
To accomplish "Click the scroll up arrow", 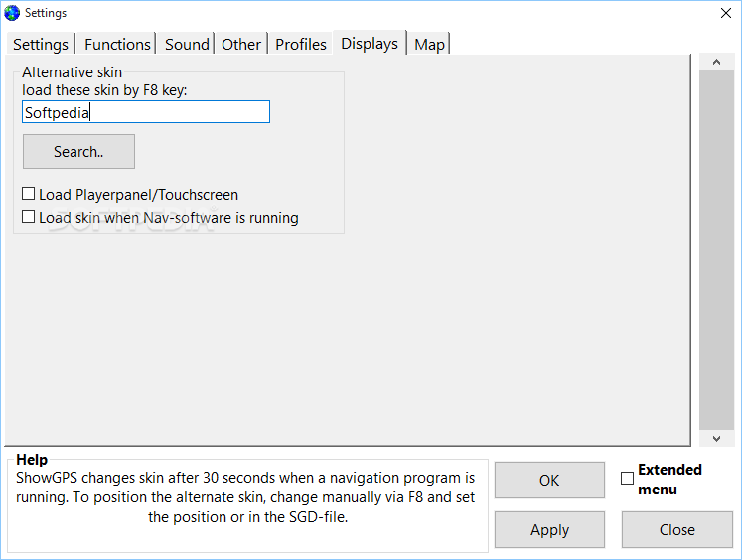I will (716, 63).
